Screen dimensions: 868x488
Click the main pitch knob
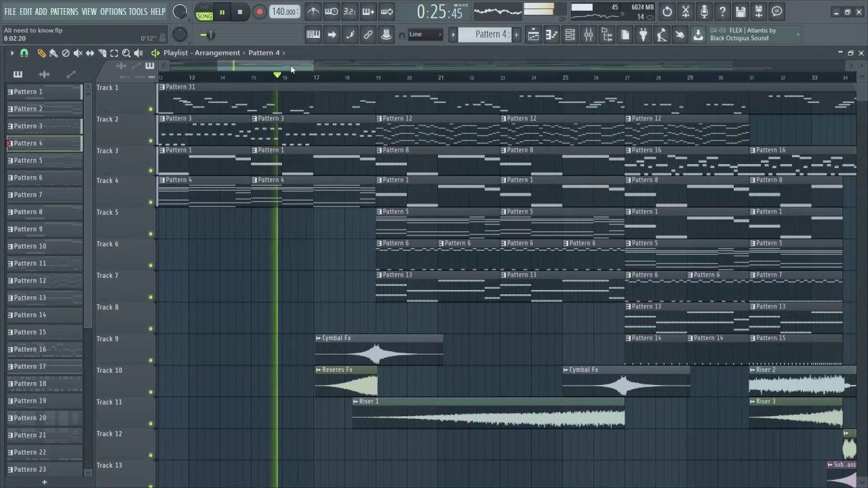180,35
